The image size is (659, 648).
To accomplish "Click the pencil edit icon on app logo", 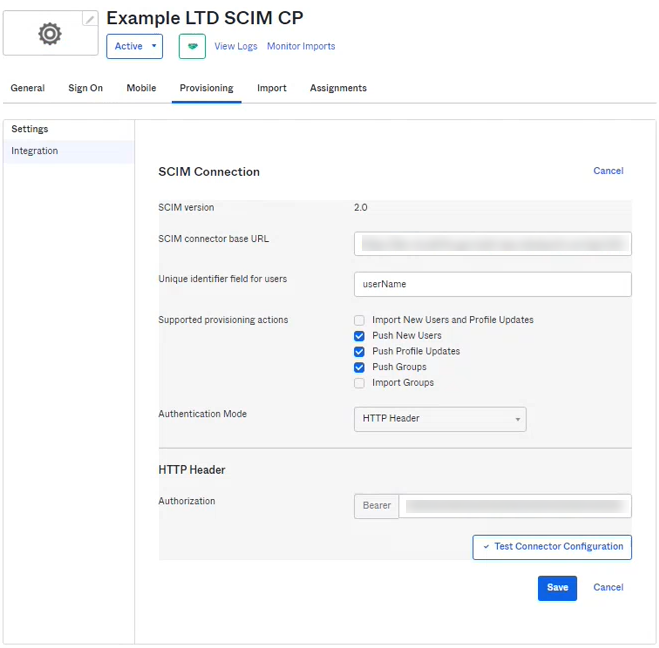I will point(90,19).
